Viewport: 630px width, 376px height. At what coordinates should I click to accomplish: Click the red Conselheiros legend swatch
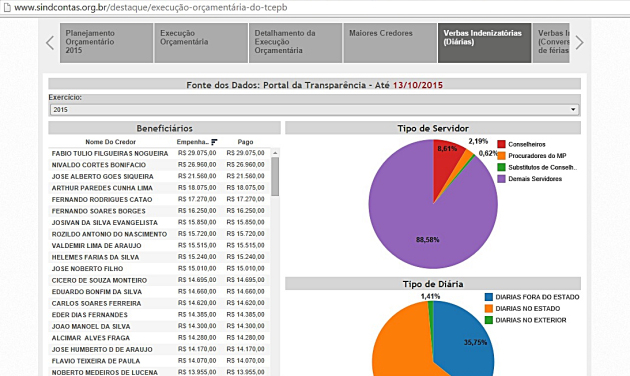click(501, 144)
